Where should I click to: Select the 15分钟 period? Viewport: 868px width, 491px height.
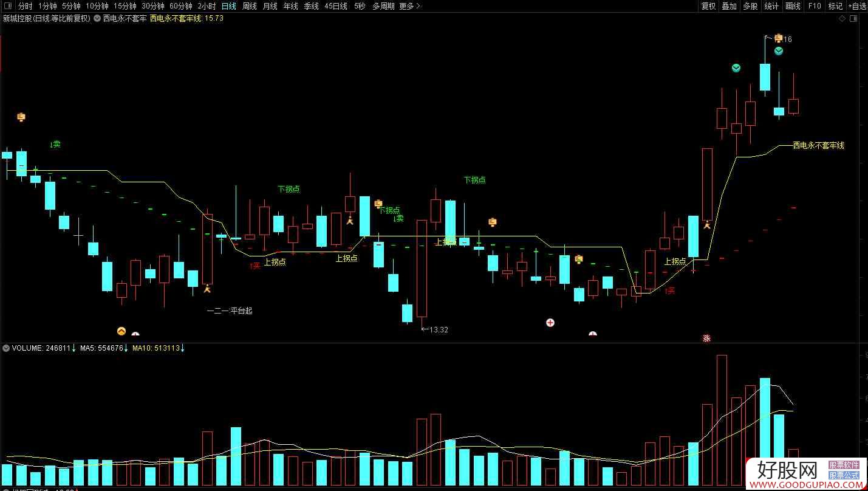click(x=125, y=6)
